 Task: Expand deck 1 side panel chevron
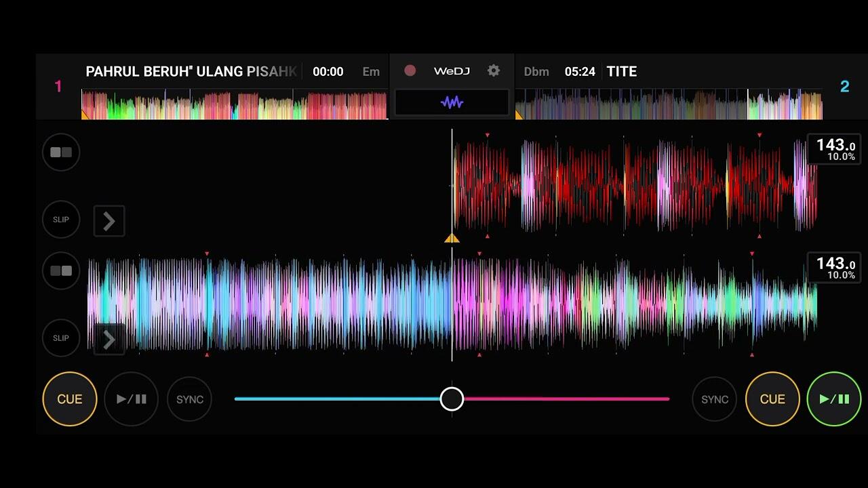click(109, 221)
